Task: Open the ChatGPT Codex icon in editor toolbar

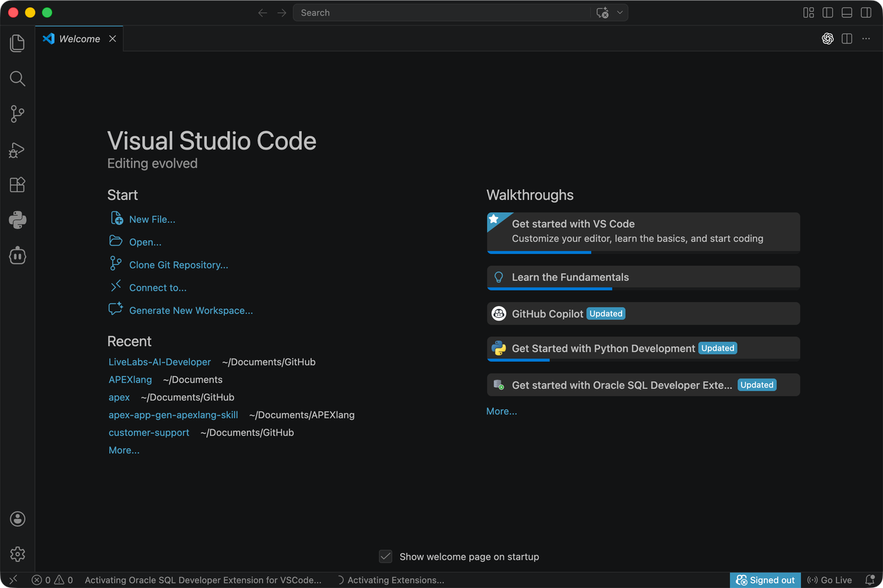Action: coord(828,39)
